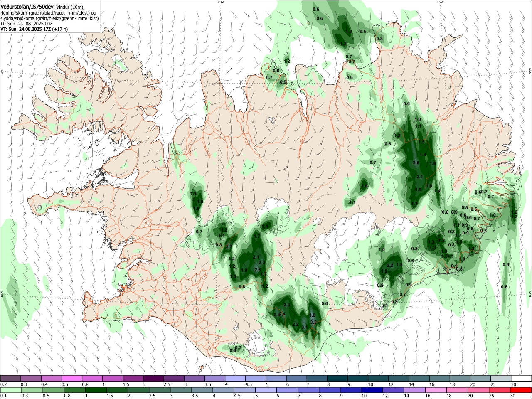
Task: Click the red 30 swatch in lower legend row
Action: 520,390
